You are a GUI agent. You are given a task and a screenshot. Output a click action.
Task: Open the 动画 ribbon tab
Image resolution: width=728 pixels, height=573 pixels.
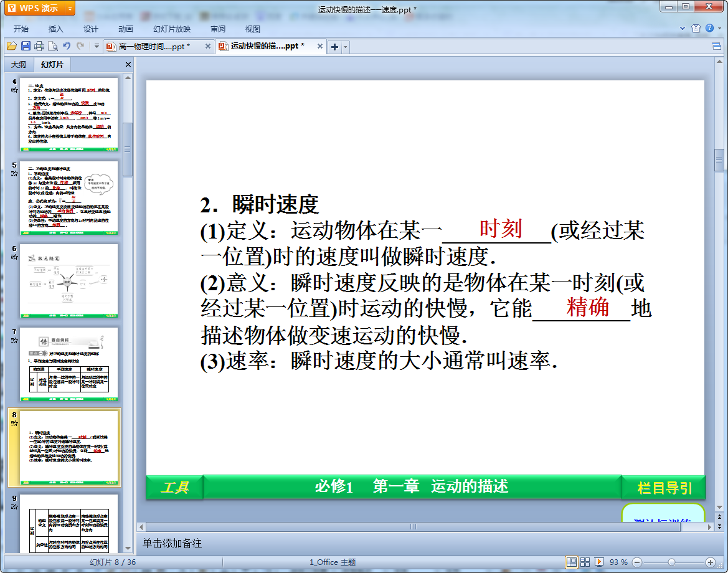[125, 29]
